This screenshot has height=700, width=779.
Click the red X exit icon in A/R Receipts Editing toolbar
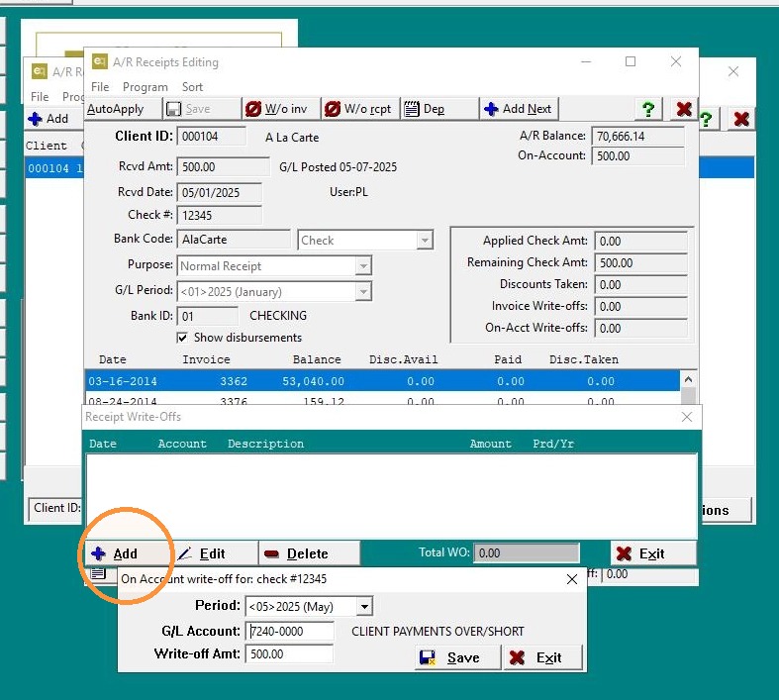[x=684, y=109]
